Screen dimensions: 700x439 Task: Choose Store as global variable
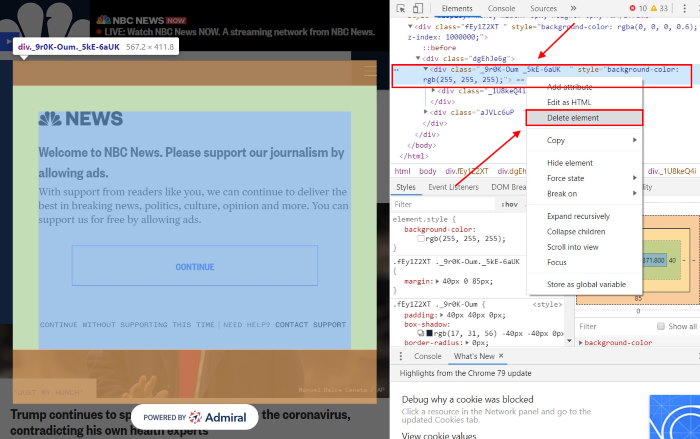tap(586, 284)
